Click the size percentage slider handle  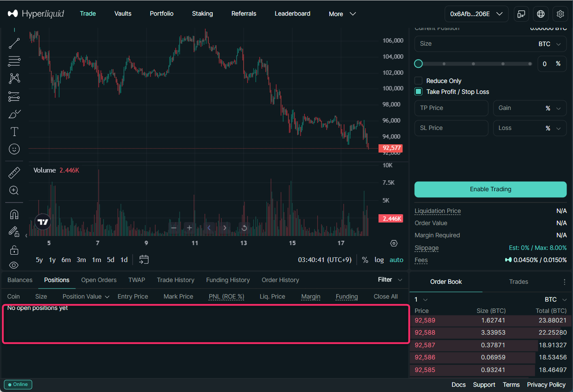pos(419,64)
